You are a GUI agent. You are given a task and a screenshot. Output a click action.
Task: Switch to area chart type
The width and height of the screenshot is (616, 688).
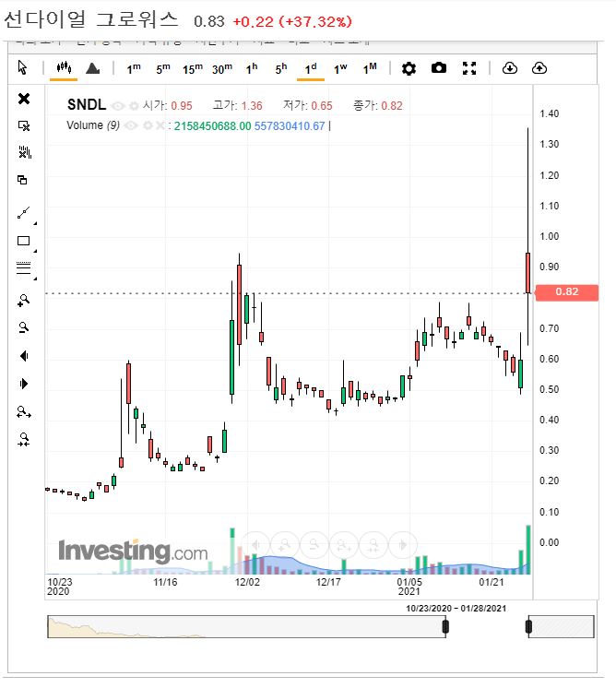pyautogui.click(x=92, y=68)
